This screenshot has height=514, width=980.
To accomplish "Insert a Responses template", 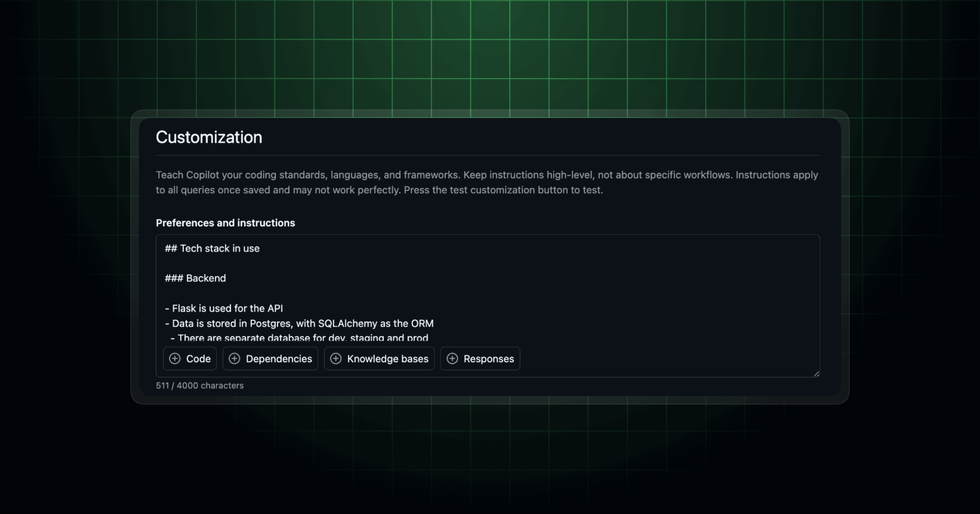I will pos(480,359).
